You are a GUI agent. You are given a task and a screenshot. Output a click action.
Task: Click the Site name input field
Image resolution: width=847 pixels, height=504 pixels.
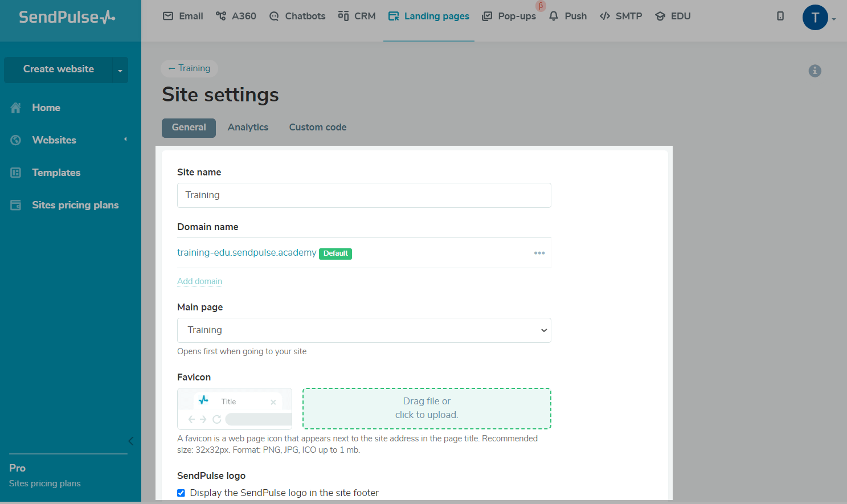[364, 195]
